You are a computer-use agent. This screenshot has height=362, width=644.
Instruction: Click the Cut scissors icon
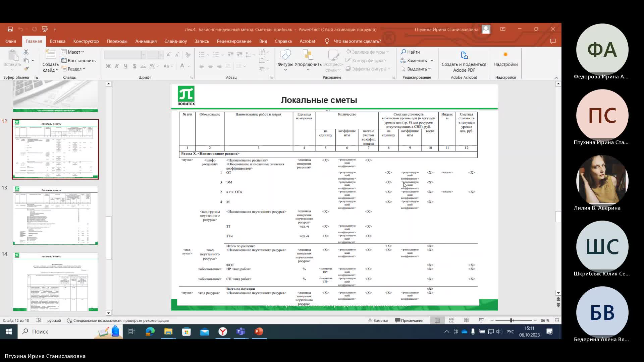pyautogui.click(x=26, y=52)
